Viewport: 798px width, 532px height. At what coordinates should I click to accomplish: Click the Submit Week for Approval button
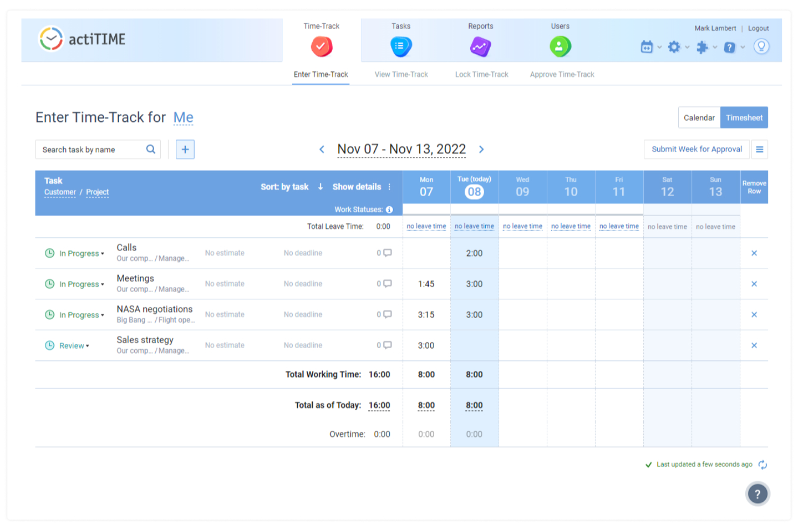click(x=697, y=149)
